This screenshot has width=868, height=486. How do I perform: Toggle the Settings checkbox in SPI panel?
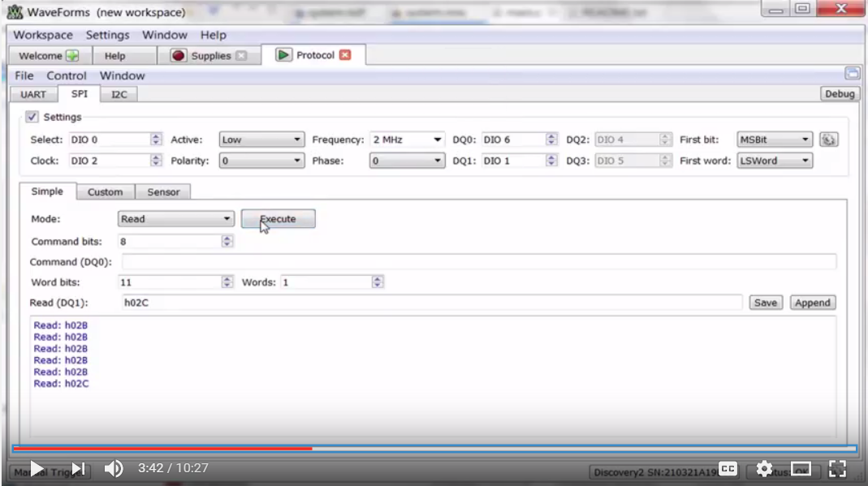32,116
